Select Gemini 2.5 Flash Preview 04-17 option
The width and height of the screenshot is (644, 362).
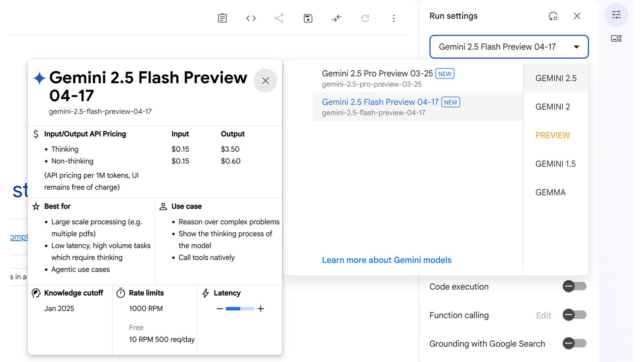point(418,107)
